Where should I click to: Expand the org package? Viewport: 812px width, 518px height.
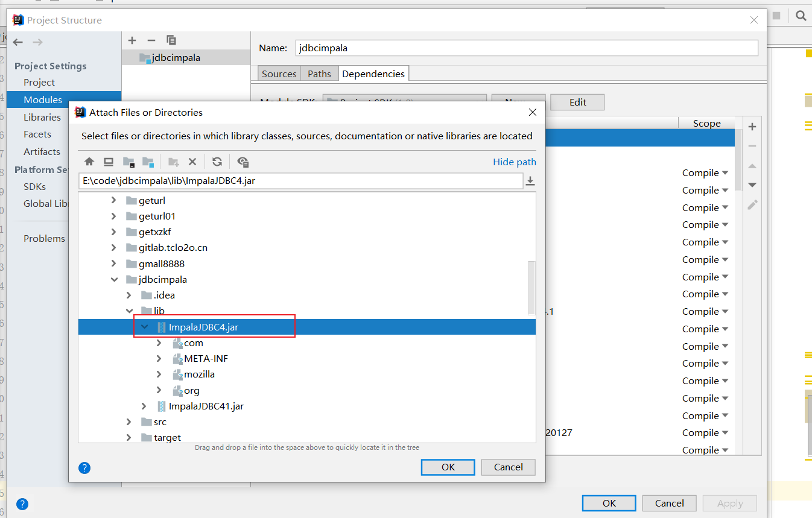pos(159,390)
